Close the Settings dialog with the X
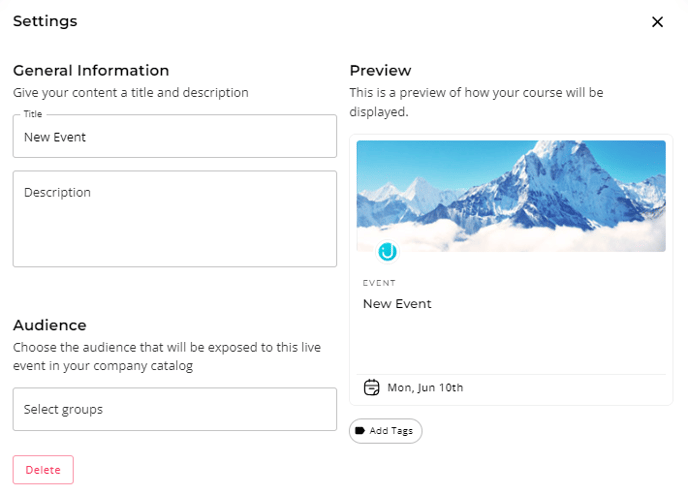The width and height of the screenshot is (688, 495). [657, 22]
